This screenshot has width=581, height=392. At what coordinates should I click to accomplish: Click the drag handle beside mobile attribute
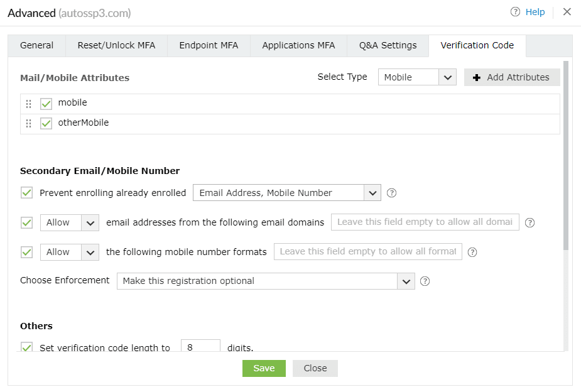point(28,104)
